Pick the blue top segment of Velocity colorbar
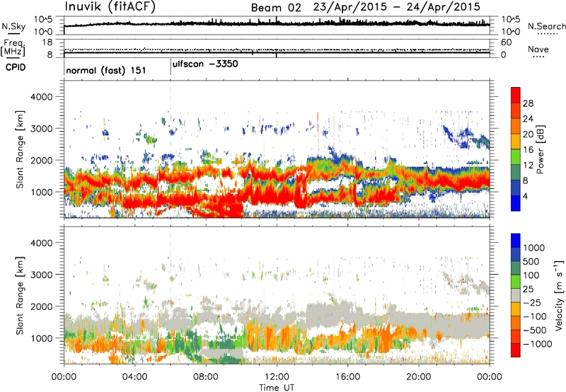Viewport: 566px width, 392px height. [x=516, y=241]
